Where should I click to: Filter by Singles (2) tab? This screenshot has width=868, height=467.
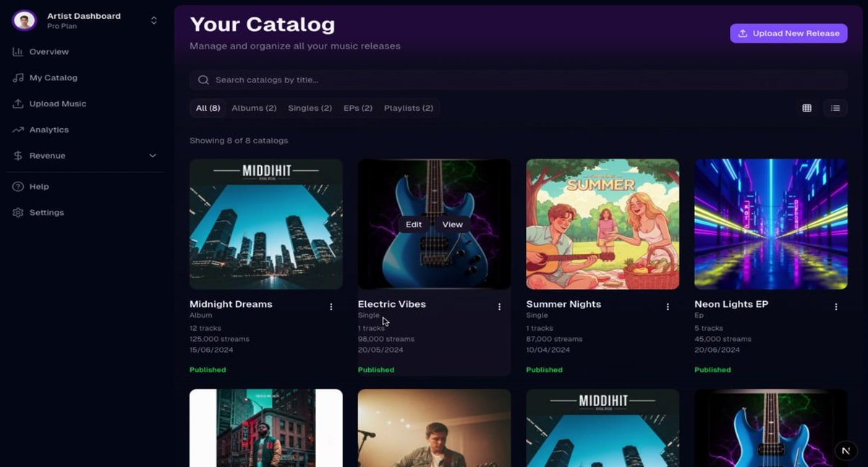pyautogui.click(x=310, y=108)
